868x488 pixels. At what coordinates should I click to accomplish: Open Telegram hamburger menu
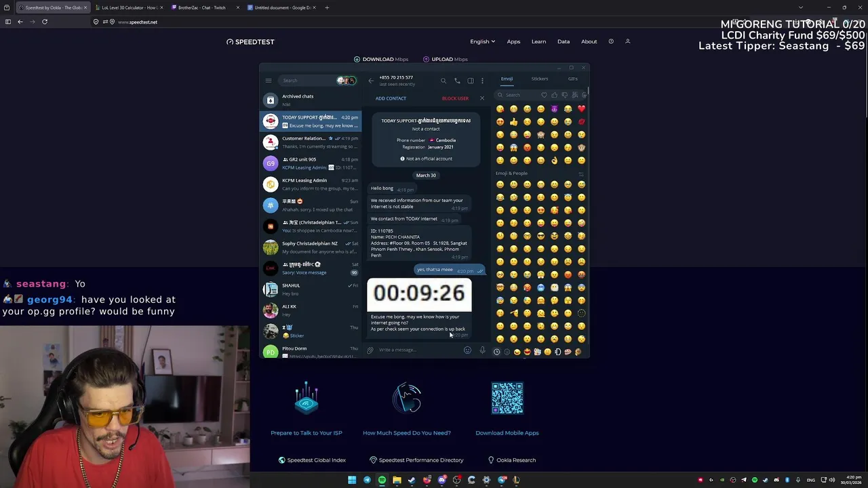(x=269, y=81)
